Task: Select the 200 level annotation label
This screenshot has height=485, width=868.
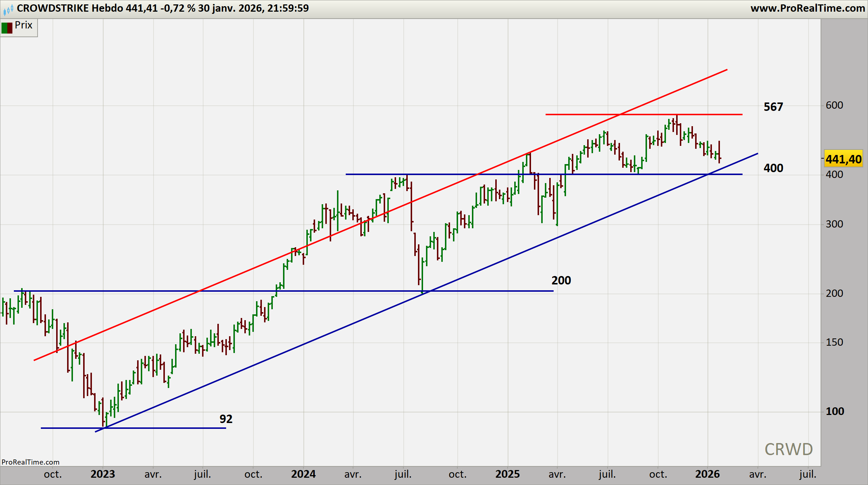Action: (x=561, y=280)
